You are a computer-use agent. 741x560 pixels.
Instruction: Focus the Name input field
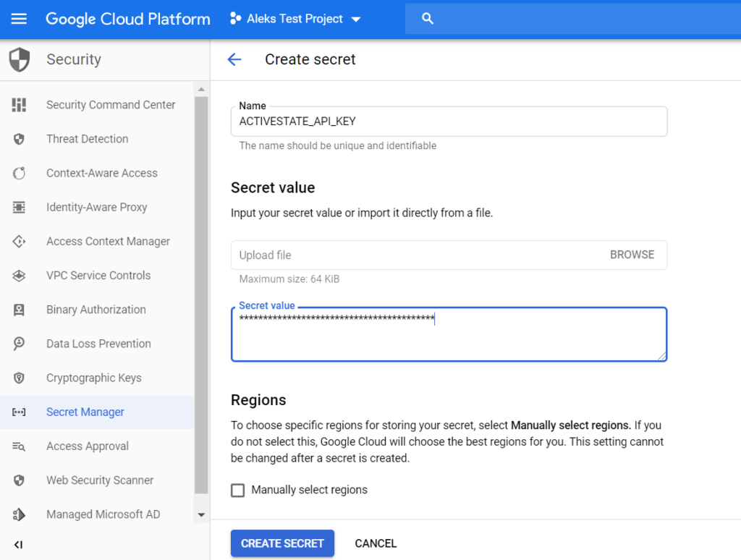[x=449, y=122]
